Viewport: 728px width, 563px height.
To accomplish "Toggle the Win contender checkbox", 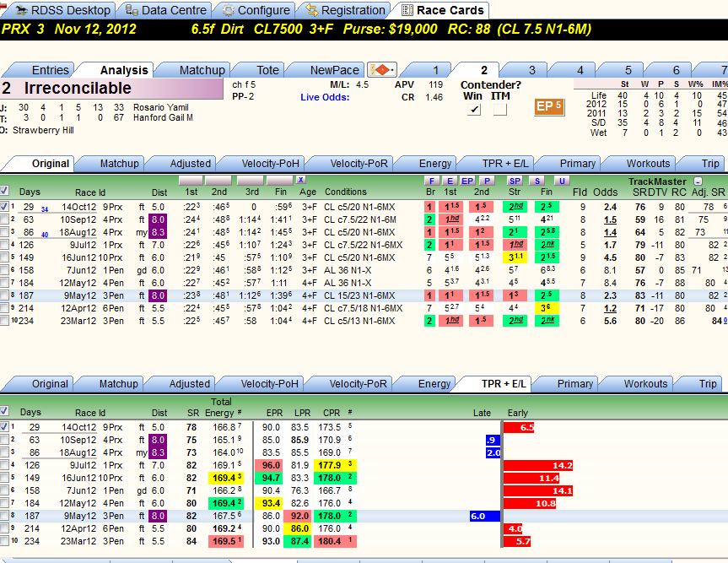I will click(x=473, y=109).
